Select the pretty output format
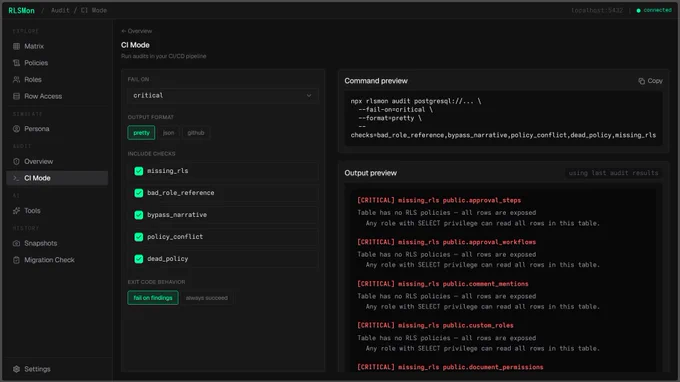Viewport: 680px width, 382px height. [141, 133]
